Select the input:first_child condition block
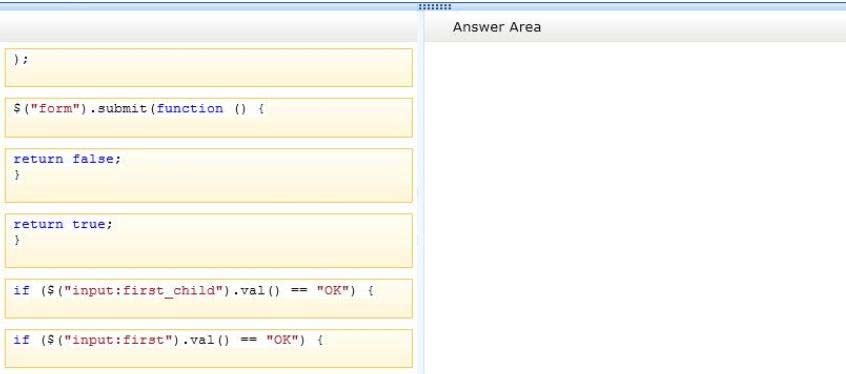The height and width of the screenshot is (374, 846). [208, 298]
